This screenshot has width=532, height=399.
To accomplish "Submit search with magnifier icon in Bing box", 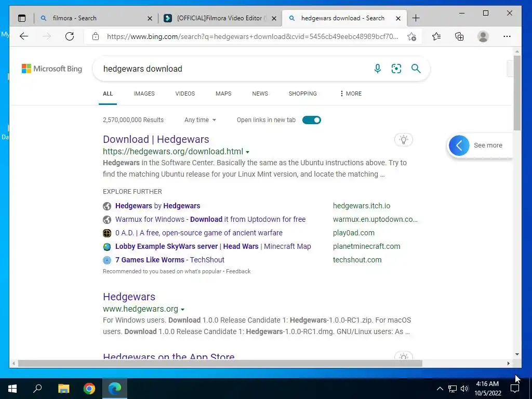I will tap(416, 69).
